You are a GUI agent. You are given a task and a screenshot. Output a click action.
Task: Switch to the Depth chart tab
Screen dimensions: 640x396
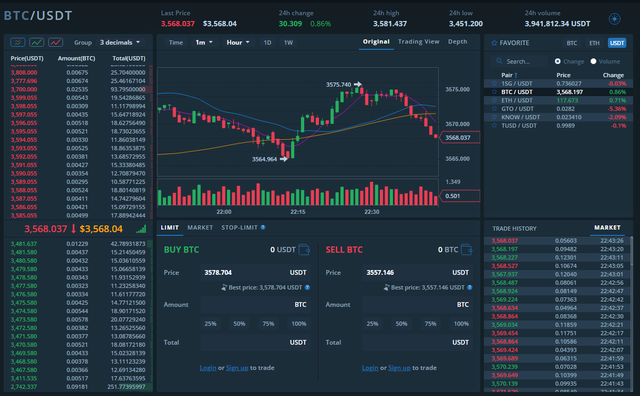click(x=458, y=42)
